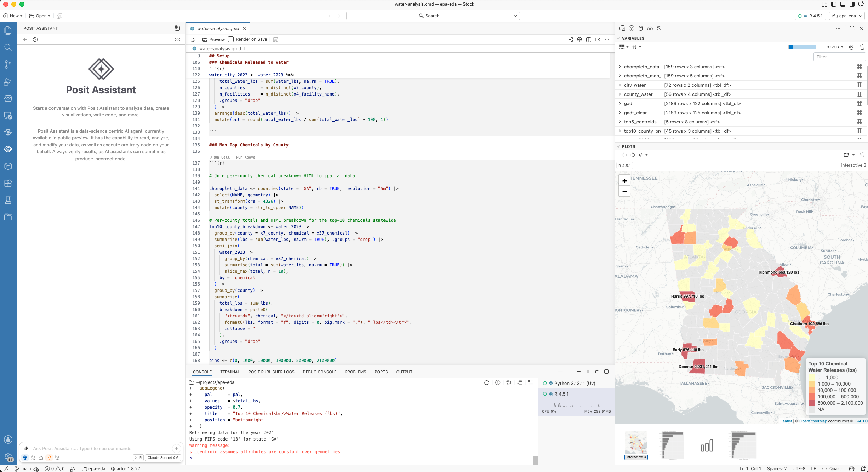The height and width of the screenshot is (472, 868).
Task: Run the Quarto document cells
Action: 193,40
